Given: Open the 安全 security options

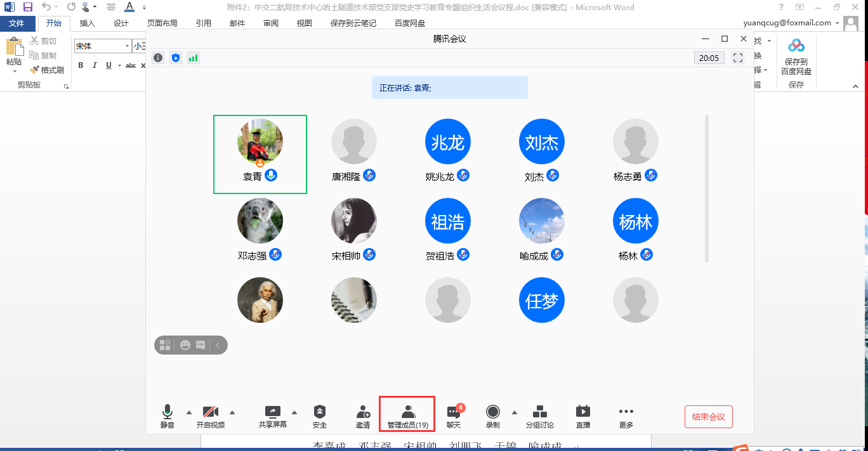Looking at the screenshot, I should tap(320, 416).
